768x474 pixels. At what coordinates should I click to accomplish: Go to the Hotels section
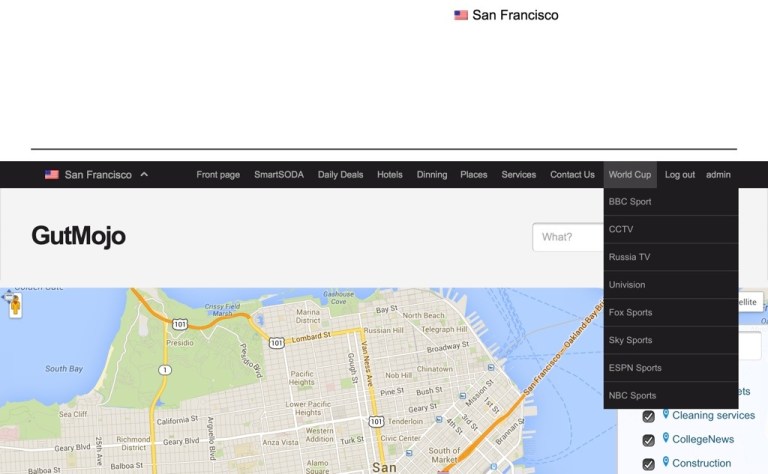389,175
